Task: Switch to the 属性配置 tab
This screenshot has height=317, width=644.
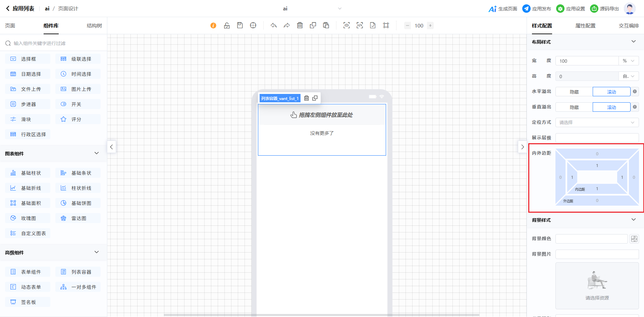Action: click(585, 26)
